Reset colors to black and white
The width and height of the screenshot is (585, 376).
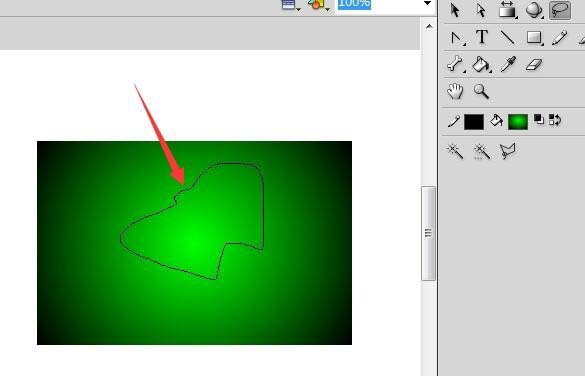(538, 119)
